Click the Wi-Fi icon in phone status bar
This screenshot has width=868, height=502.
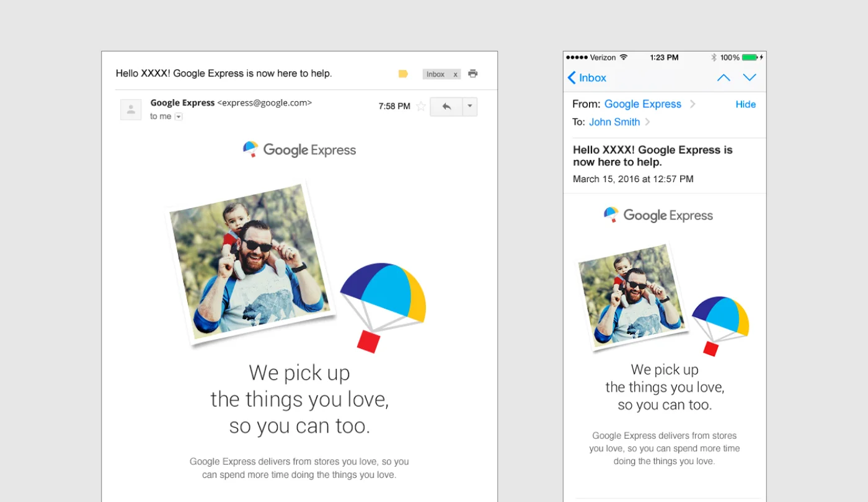point(624,57)
